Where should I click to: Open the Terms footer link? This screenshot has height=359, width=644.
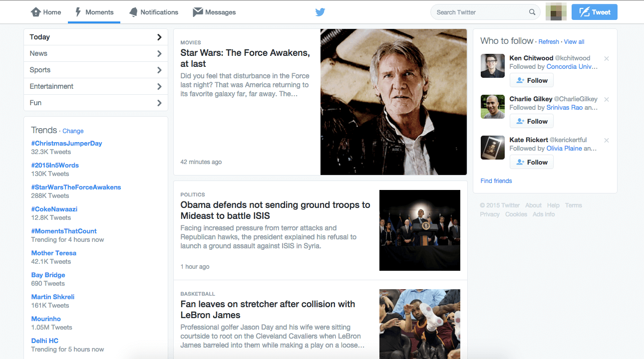574,205
